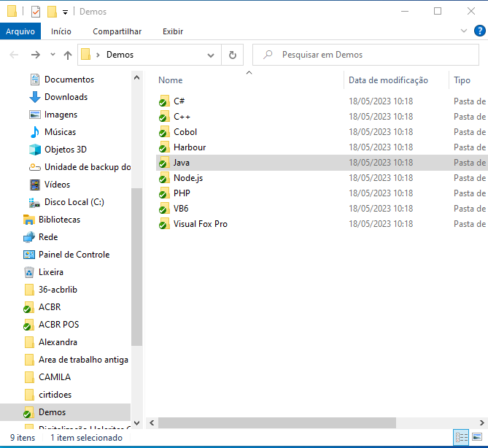Click the horizontal scrollbar left arrow

coord(152,422)
